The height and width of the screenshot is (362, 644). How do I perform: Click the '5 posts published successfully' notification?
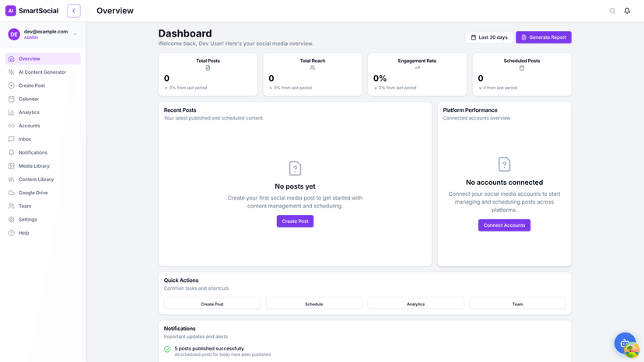pos(209,349)
